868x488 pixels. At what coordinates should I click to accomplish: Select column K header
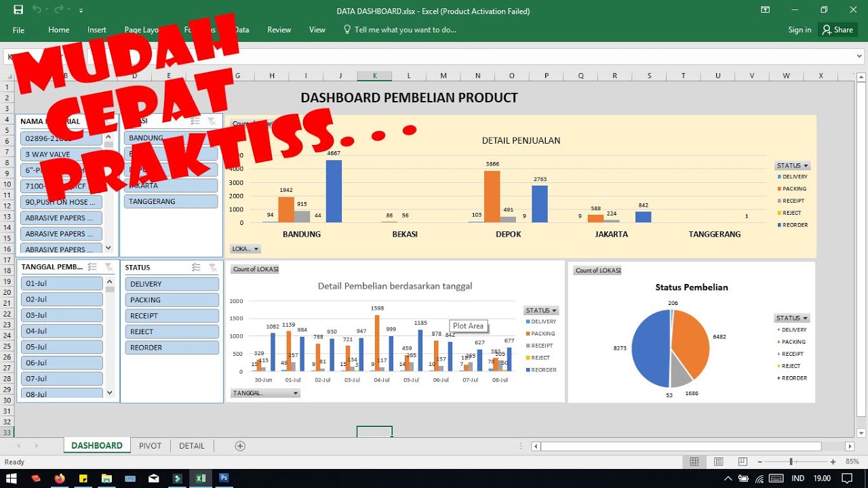click(x=374, y=76)
